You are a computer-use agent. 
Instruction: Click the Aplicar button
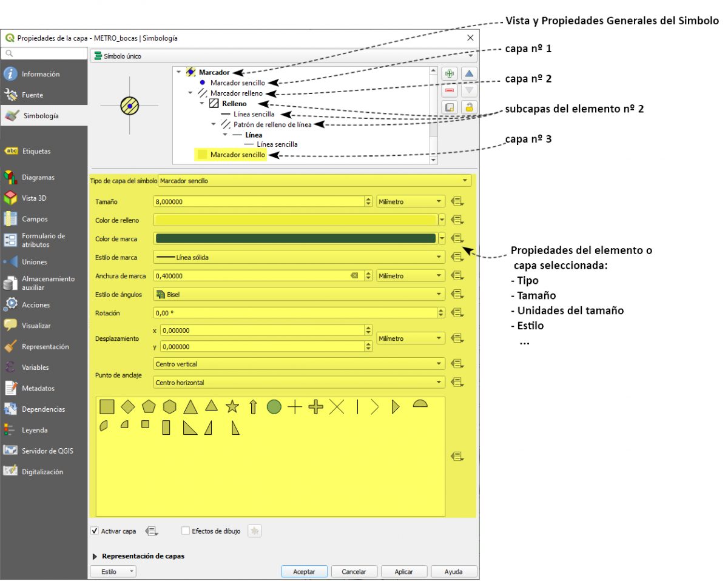(403, 571)
